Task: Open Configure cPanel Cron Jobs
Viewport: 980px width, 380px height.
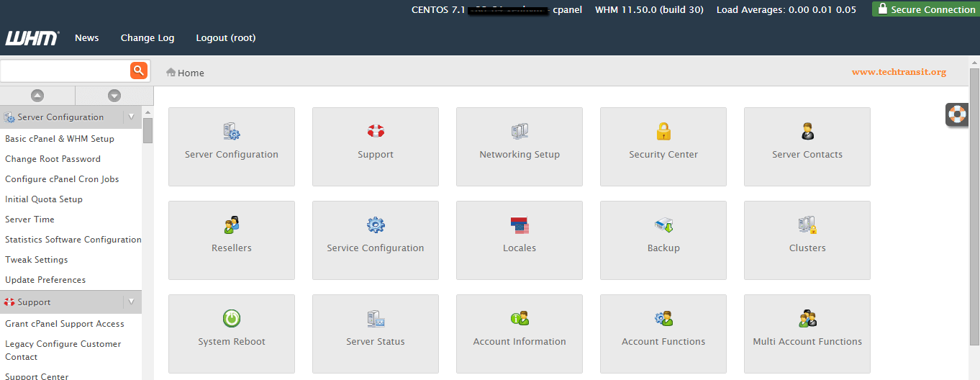Action: pos(62,179)
